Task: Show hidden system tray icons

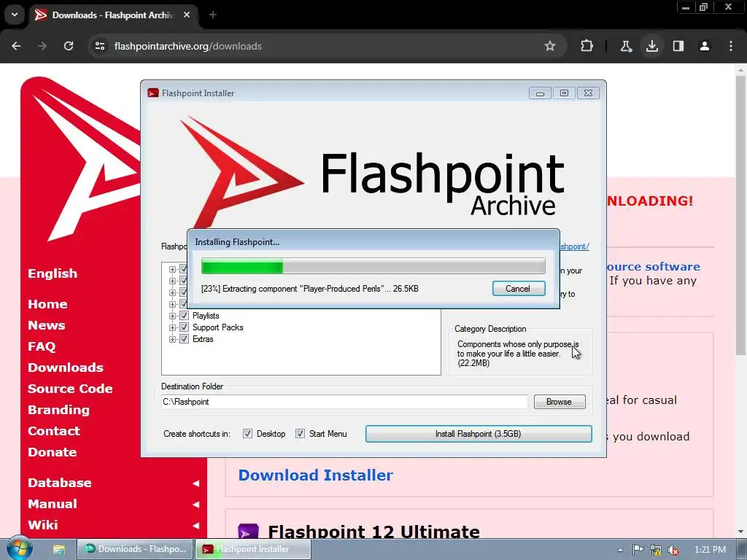Action: point(620,550)
